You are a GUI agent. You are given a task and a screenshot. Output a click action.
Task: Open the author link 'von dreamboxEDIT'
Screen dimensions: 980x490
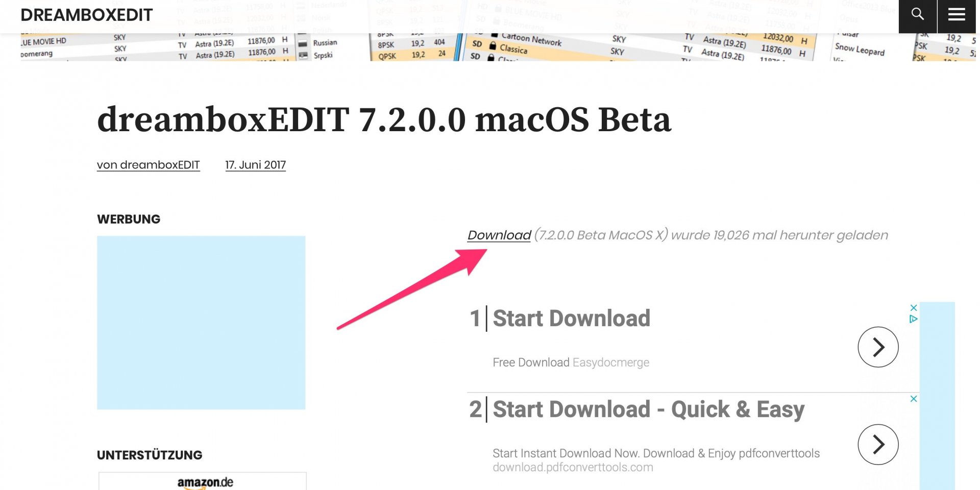(x=148, y=165)
